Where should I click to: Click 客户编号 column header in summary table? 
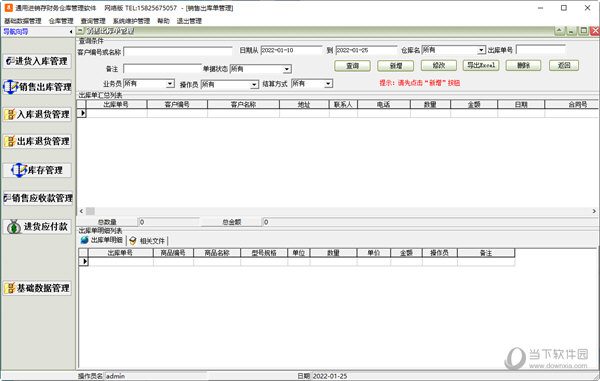[x=177, y=104]
